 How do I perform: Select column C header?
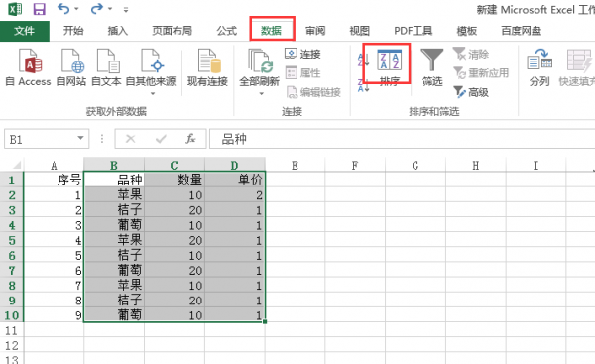[x=175, y=165]
